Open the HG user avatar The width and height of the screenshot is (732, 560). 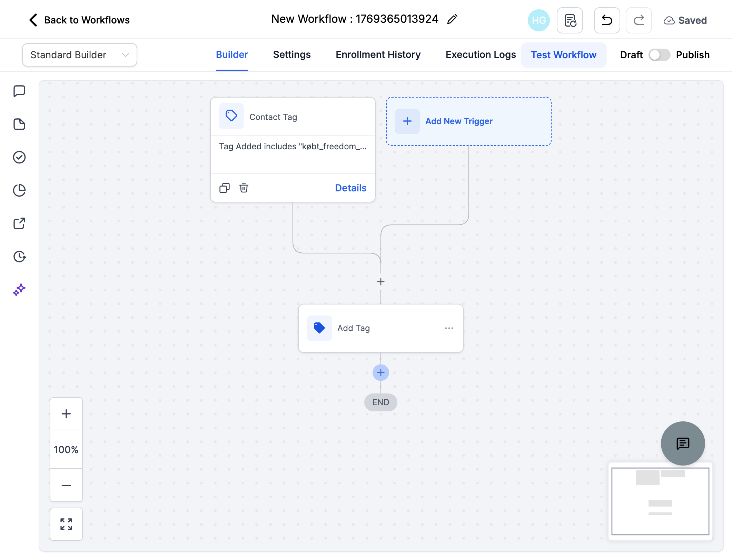[538, 20]
